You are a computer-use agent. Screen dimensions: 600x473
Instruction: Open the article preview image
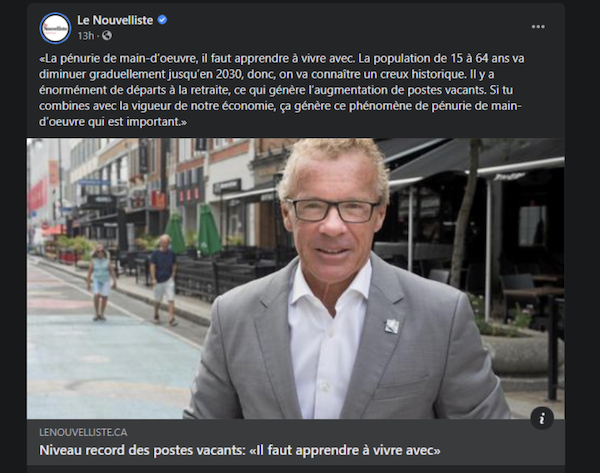pos(295,278)
